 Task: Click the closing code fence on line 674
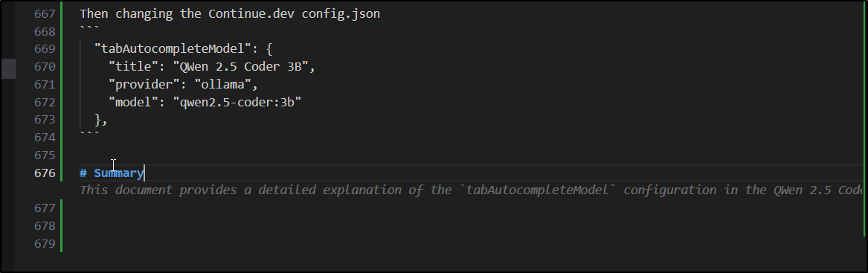coord(90,135)
